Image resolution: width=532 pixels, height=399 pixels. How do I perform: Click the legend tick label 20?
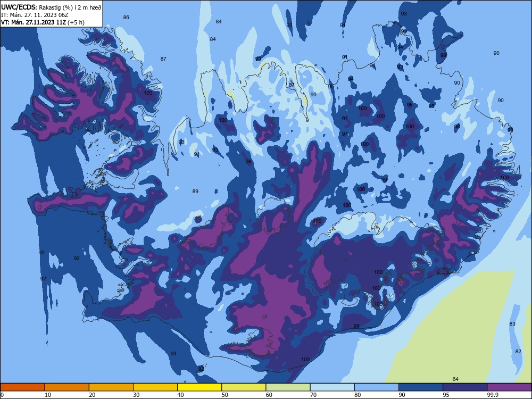(x=92, y=395)
